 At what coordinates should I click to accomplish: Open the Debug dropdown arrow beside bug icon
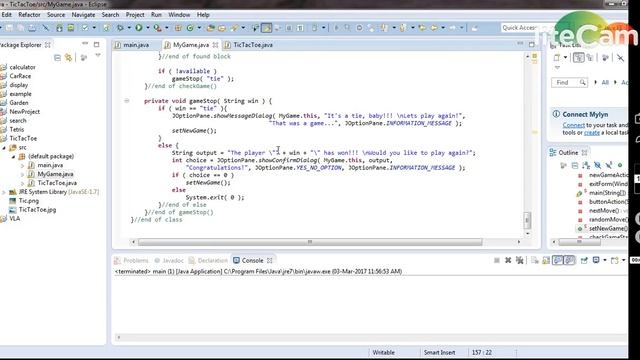pyautogui.click(x=129, y=28)
